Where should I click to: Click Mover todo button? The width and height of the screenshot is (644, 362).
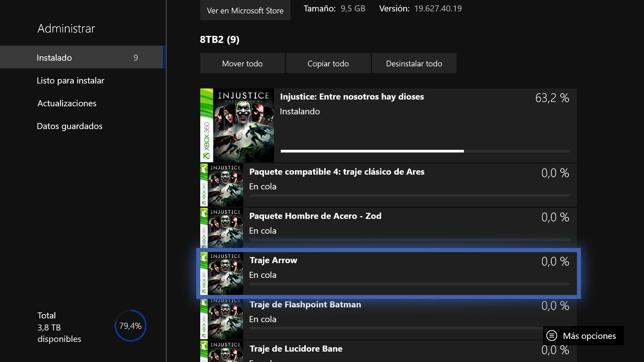(242, 63)
